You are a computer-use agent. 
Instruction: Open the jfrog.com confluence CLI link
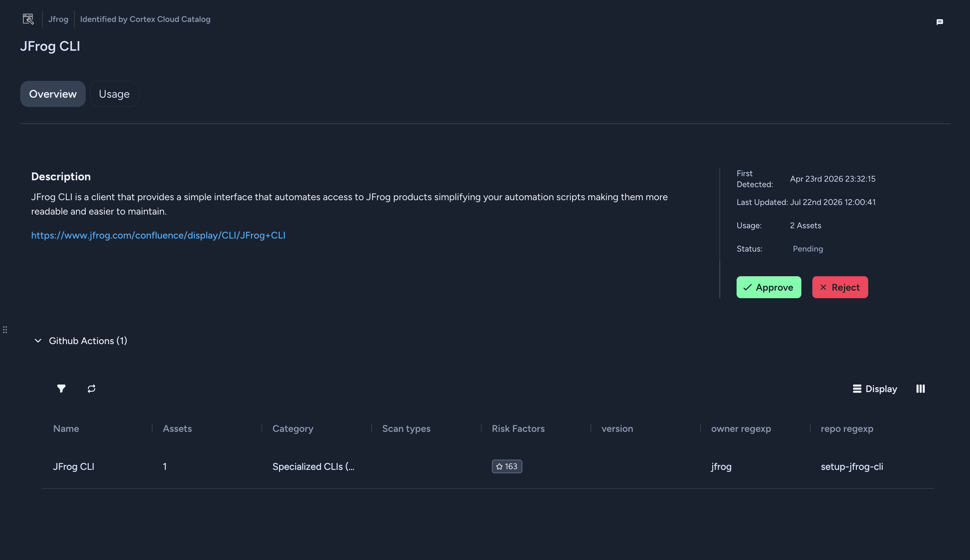click(158, 235)
